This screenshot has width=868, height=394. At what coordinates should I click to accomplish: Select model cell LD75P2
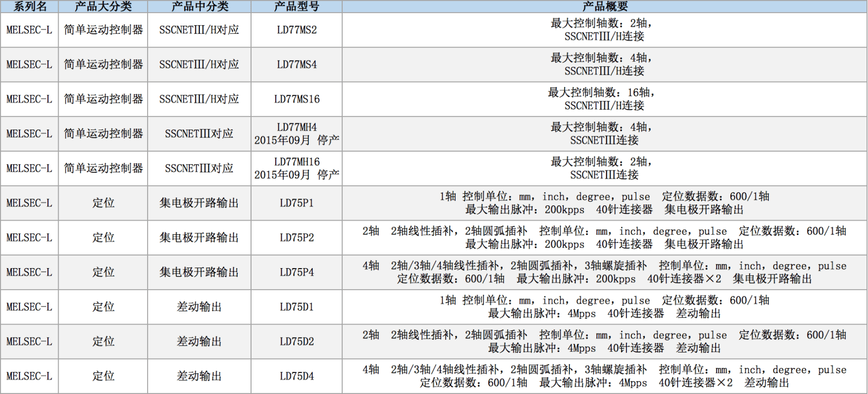[297, 238]
